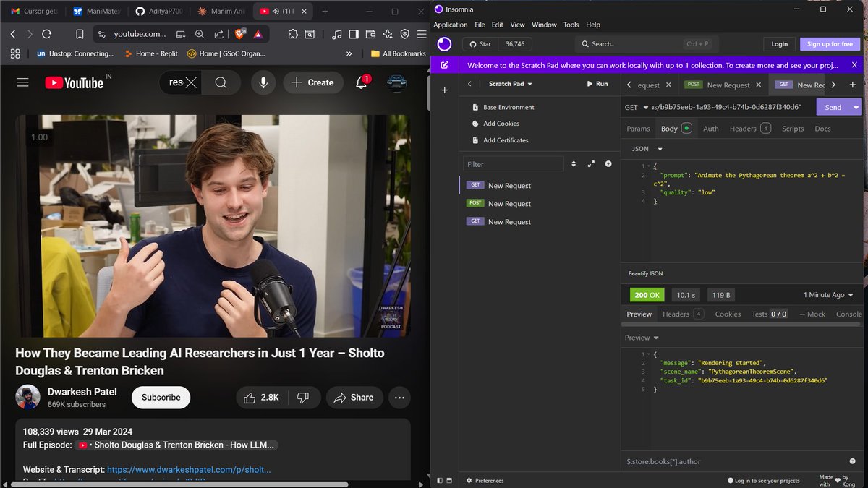Click the Insomnia logo home icon
This screenshot has height=488, width=868.
point(444,44)
